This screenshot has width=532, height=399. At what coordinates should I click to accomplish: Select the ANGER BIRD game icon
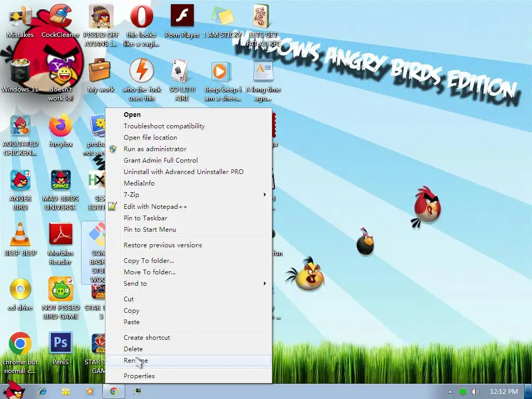pyautogui.click(x=20, y=180)
